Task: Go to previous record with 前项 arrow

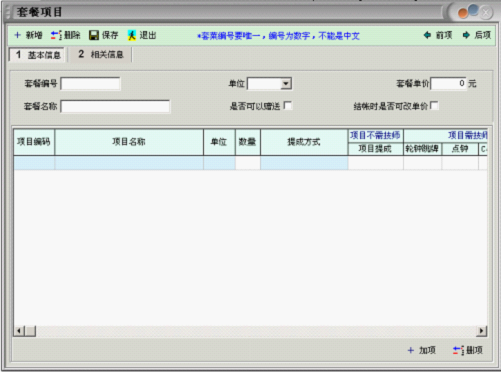Action: (x=427, y=35)
